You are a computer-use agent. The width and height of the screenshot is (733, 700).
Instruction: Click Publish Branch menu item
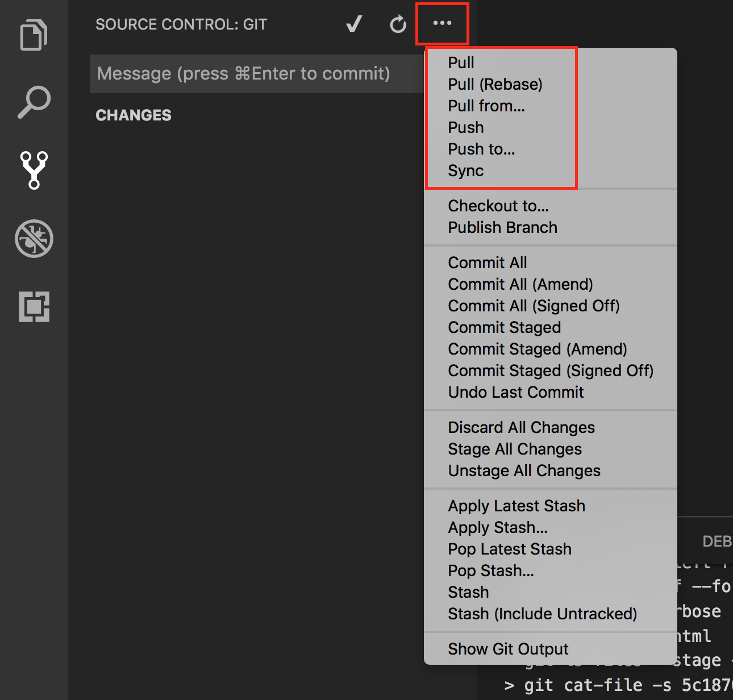[502, 227]
